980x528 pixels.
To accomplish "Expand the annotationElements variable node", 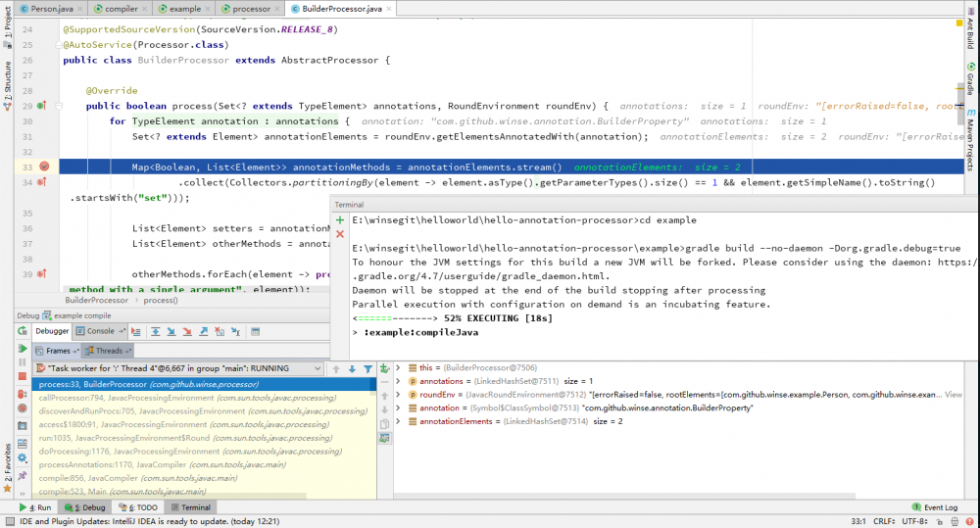I will (397, 421).
